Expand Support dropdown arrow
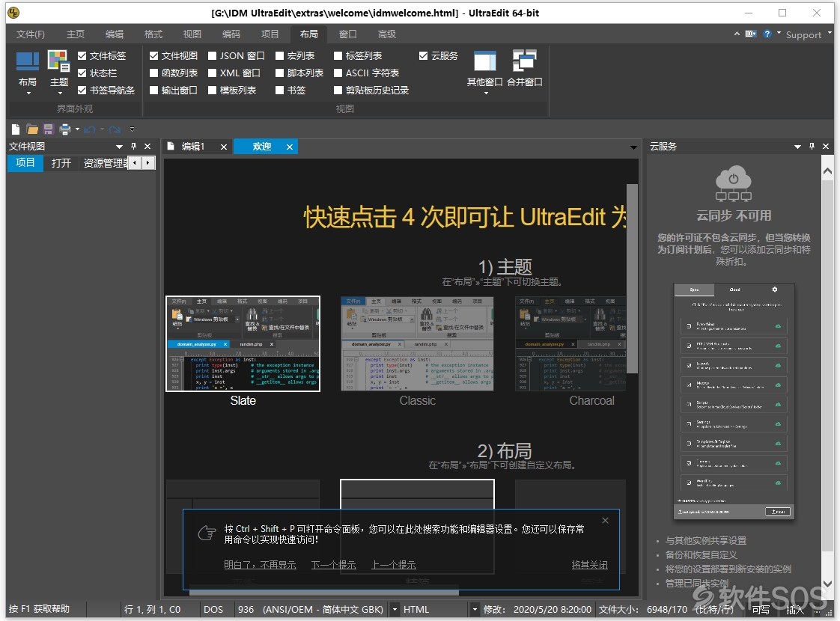Screen dimensions: 840x621 point(830,33)
